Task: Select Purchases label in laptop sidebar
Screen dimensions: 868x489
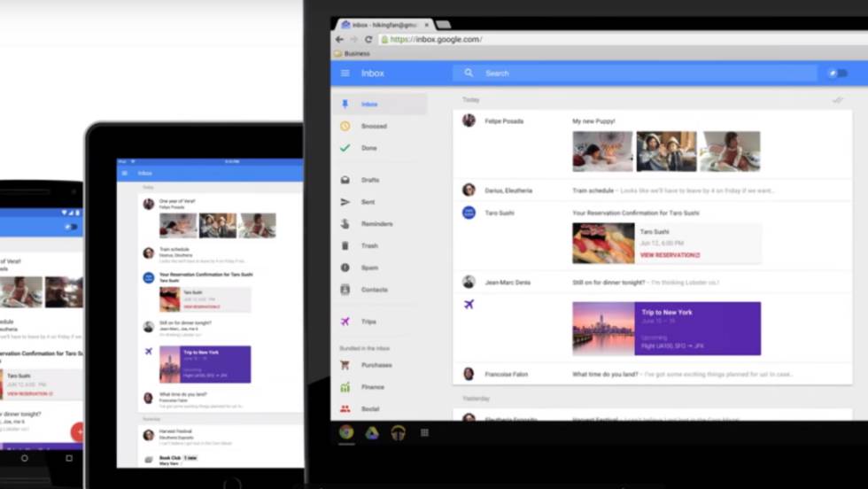Action: point(376,365)
